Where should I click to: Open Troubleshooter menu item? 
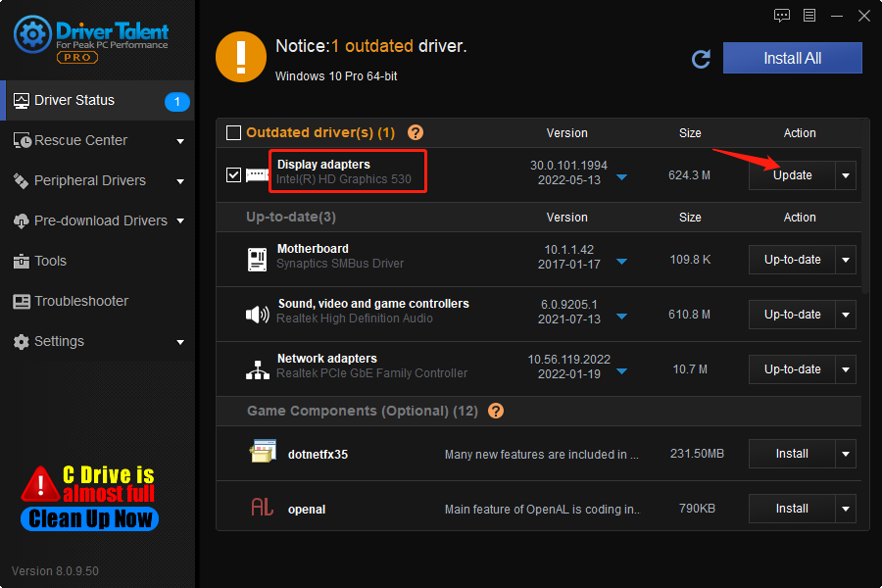(x=97, y=302)
